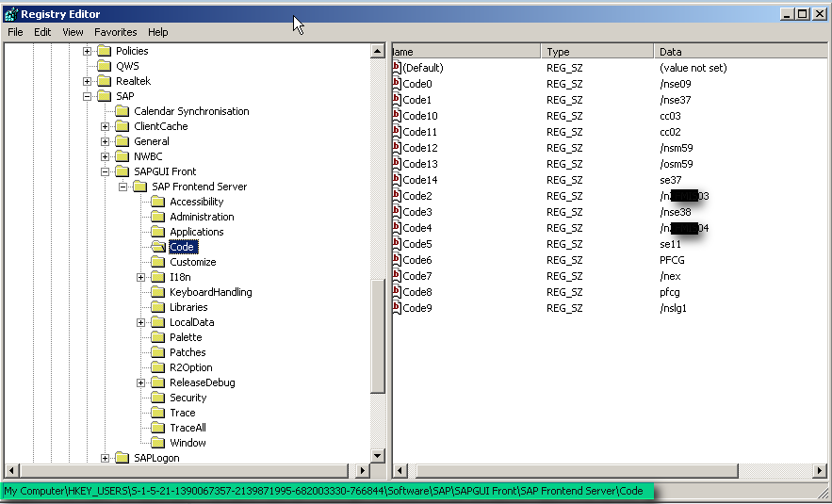The width and height of the screenshot is (832, 504).
Task: Click the Code14 string value icon
Action: (397, 180)
